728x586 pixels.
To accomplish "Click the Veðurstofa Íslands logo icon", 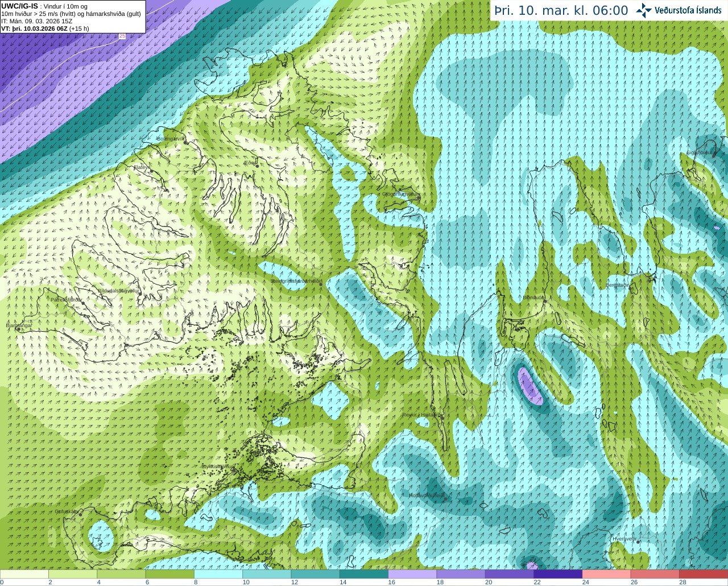I will (x=644, y=10).
